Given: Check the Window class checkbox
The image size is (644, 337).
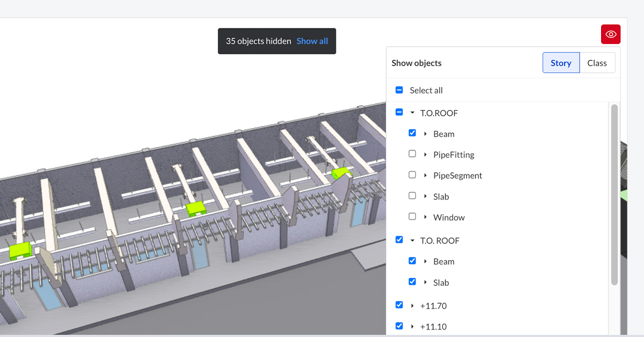Looking at the screenshot, I should (412, 217).
